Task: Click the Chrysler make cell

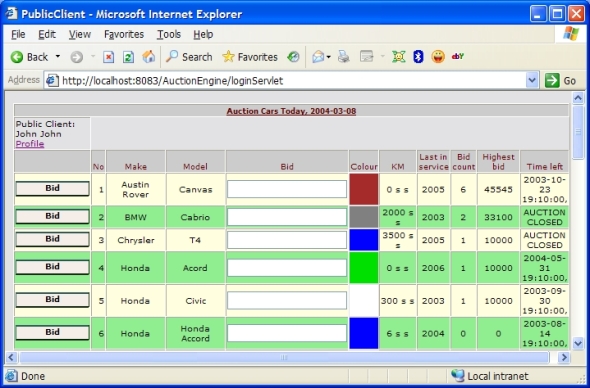Action: 136,240
